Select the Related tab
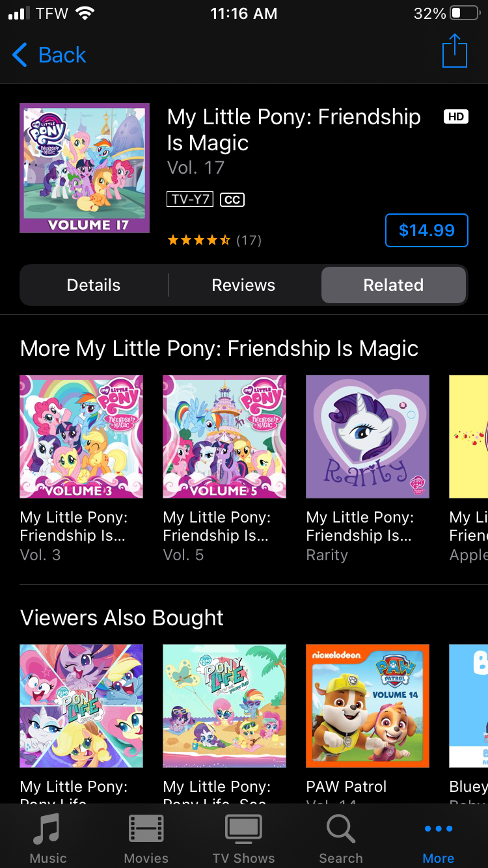Image resolution: width=488 pixels, height=868 pixels. [x=393, y=285]
